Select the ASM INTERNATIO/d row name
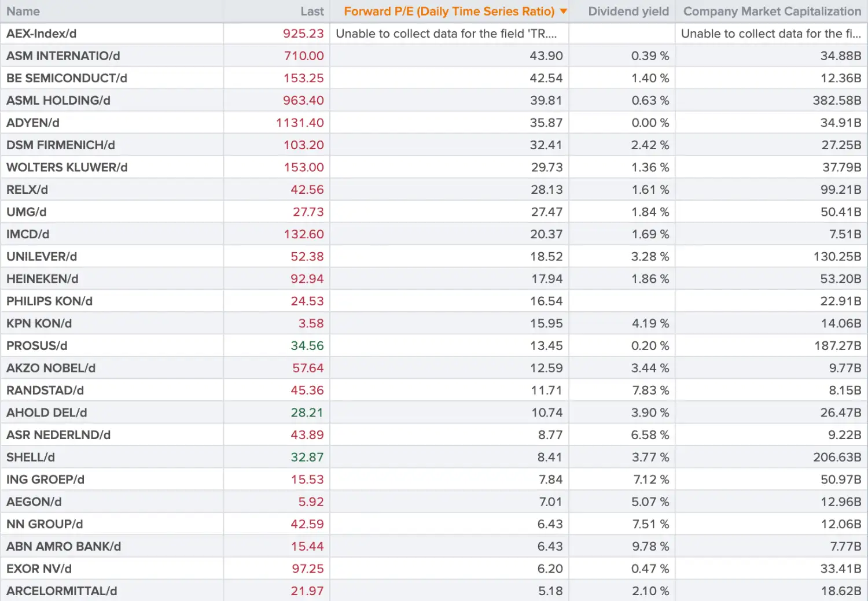 coord(63,56)
